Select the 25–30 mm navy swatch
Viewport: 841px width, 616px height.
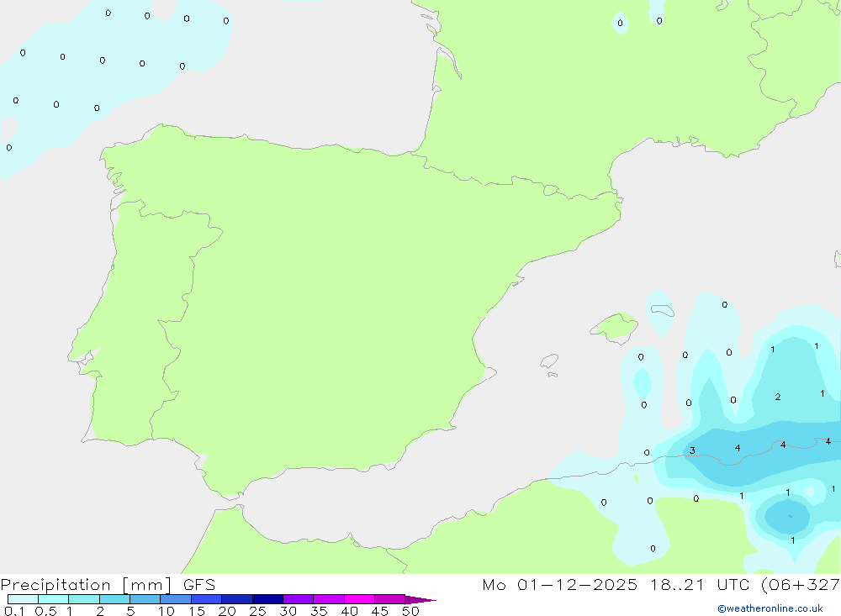(x=267, y=599)
